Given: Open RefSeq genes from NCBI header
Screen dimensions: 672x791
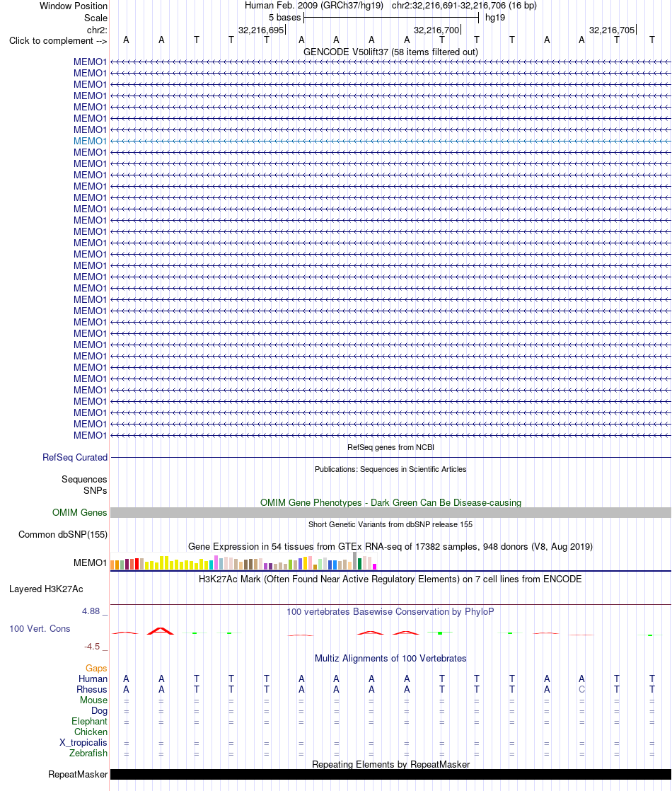Looking at the screenshot, I should point(390,447).
